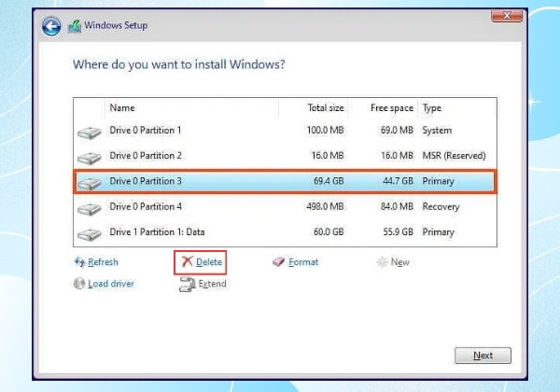Click the New star icon

coord(382,262)
